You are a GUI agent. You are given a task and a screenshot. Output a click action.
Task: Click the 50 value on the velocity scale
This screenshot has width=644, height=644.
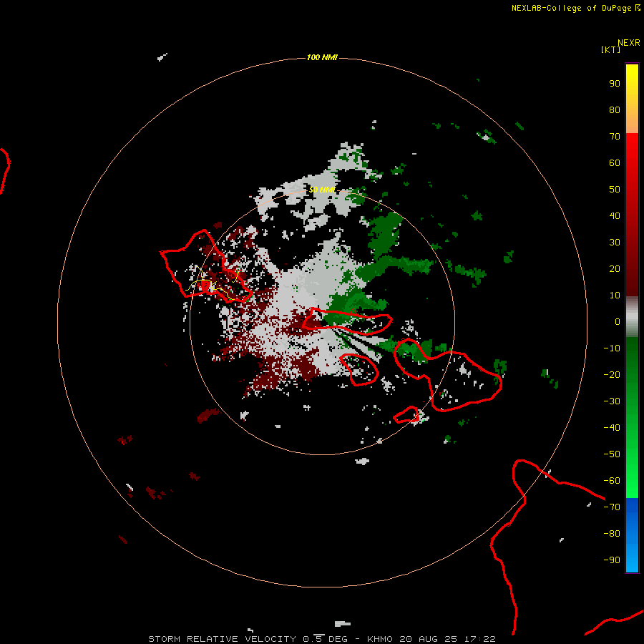pyautogui.click(x=615, y=190)
